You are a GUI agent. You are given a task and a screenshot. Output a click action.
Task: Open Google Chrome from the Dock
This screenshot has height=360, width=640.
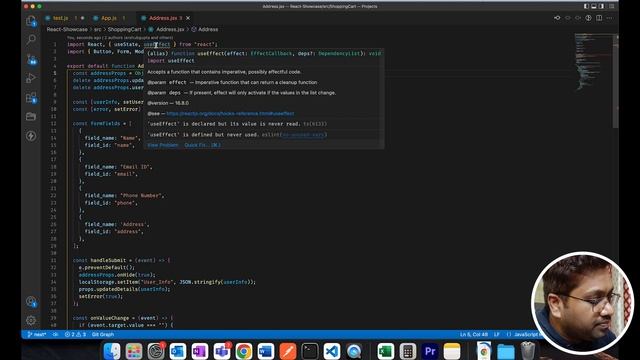(244, 351)
